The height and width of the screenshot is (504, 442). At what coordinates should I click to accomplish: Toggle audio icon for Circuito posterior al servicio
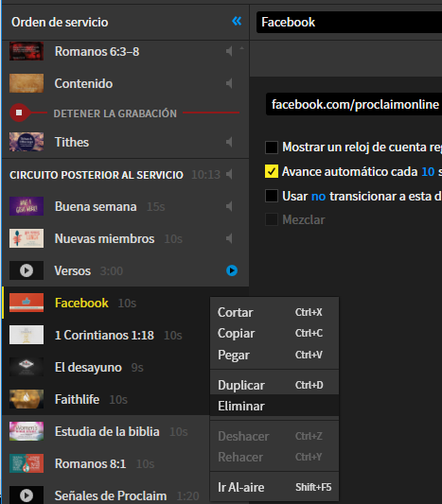[229, 174]
